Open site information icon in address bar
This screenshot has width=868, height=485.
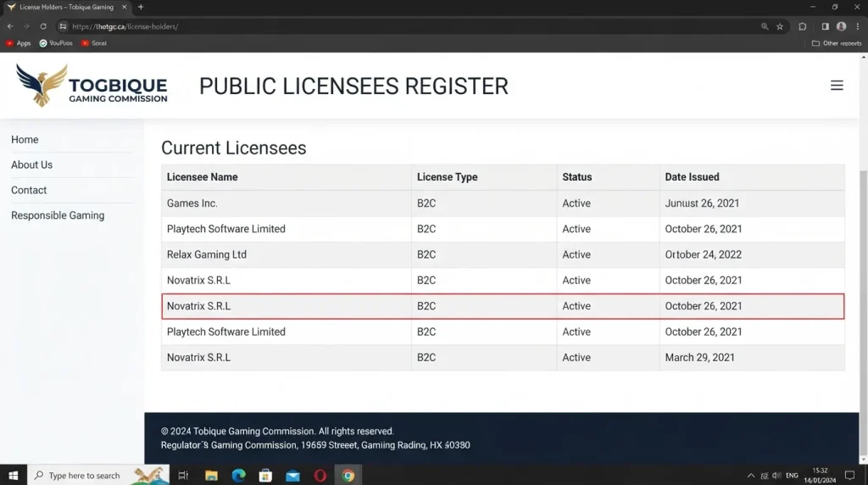[x=63, y=26]
